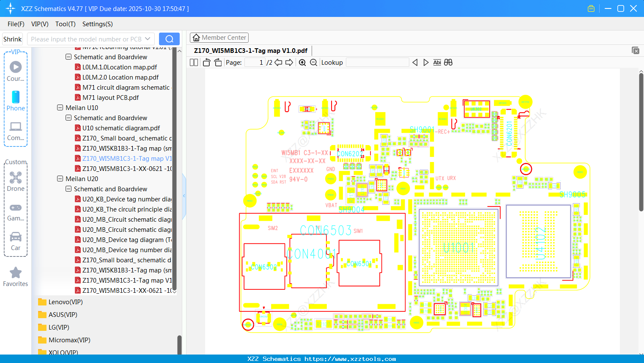The image size is (644, 363).
Task: Switch to the Z170_WI5MB1C3-1-Tag map tab
Action: (x=249, y=50)
